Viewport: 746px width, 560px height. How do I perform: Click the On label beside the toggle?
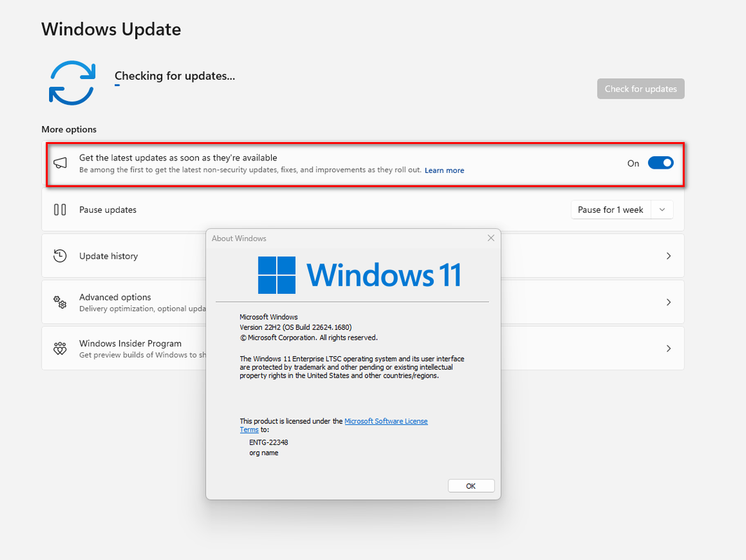[x=633, y=164]
